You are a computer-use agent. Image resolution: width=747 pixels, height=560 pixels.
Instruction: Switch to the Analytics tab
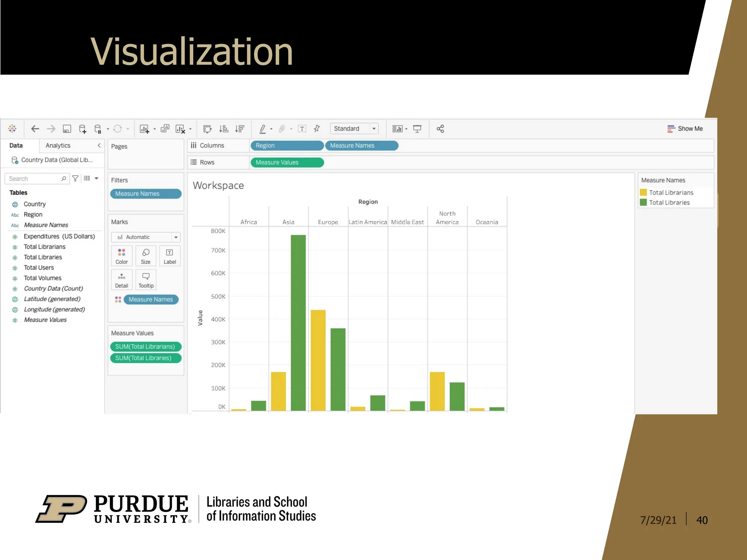coord(58,145)
